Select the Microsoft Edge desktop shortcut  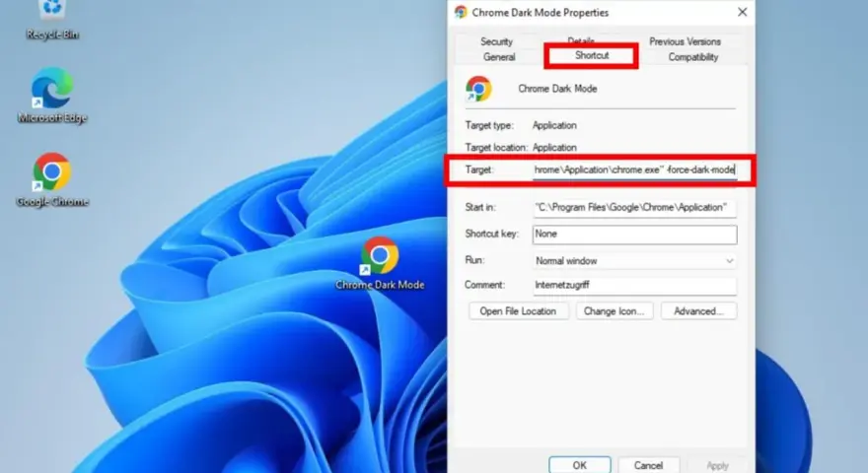[x=52, y=96]
